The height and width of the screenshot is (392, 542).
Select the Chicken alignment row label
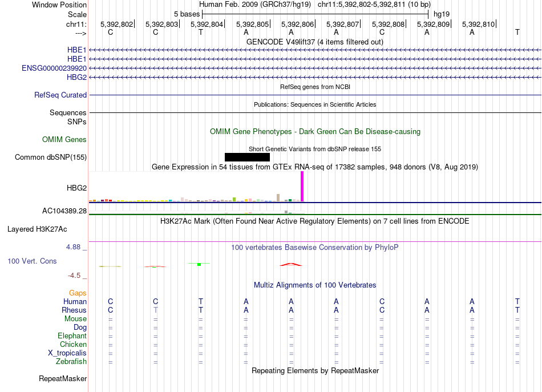pos(73,344)
